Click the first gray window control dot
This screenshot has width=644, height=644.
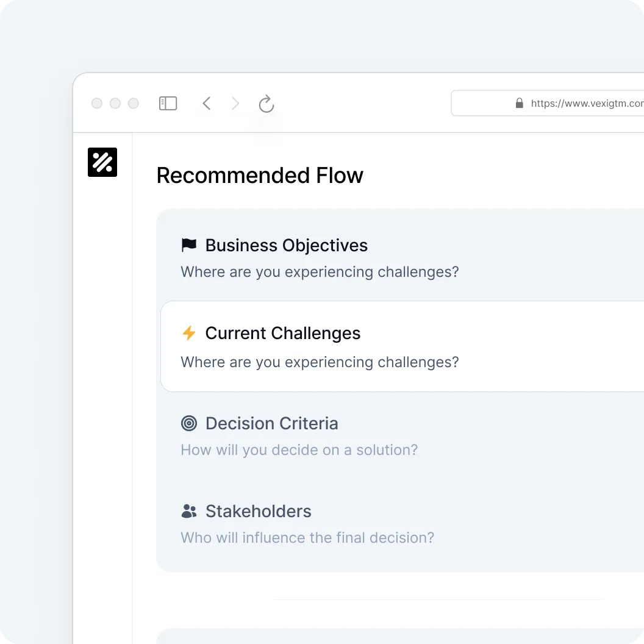pyautogui.click(x=97, y=104)
